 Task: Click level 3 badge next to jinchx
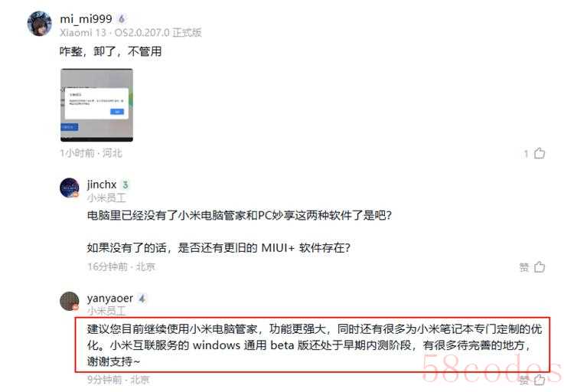[126, 185]
